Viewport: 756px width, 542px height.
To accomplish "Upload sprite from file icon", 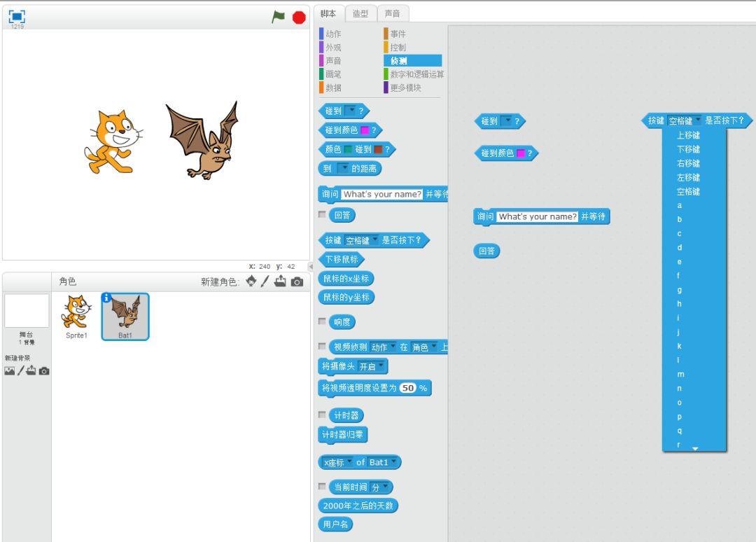I will click(x=280, y=281).
